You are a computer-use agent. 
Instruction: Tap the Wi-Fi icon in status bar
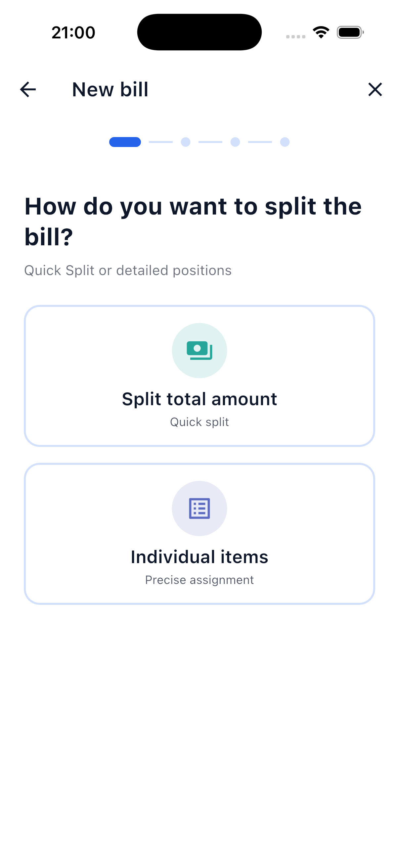point(321,32)
